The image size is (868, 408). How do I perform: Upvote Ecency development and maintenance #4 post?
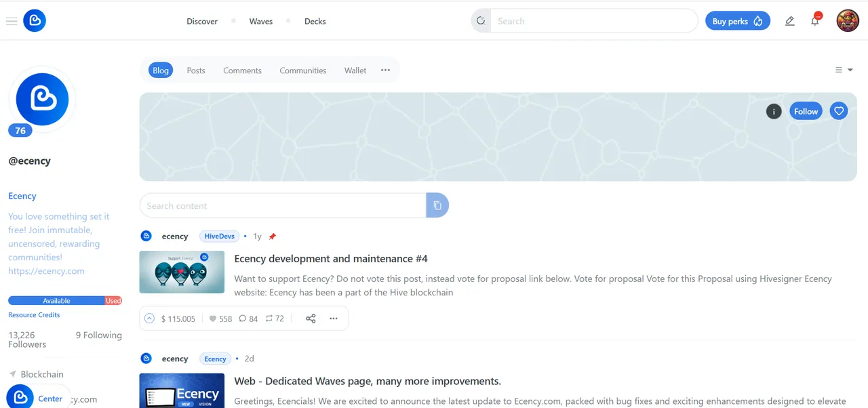pos(149,319)
